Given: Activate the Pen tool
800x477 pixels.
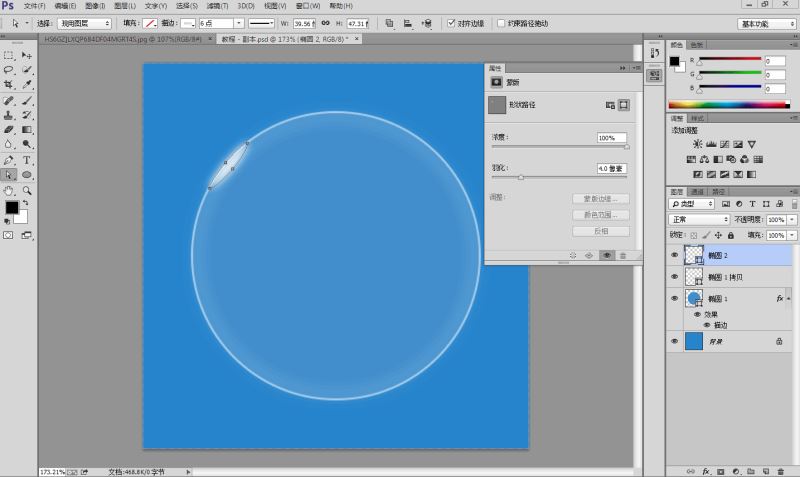Looking at the screenshot, I should (9, 160).
